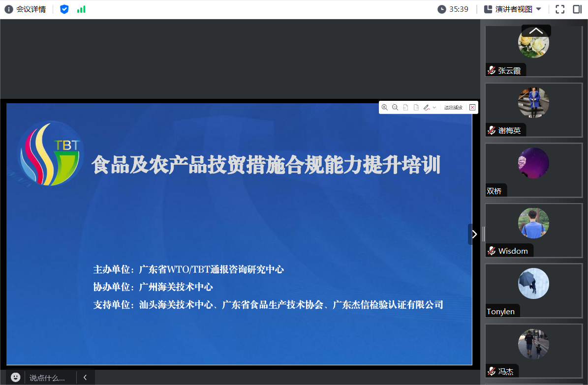Click the 协办单位 line on slide

[153, 287]
